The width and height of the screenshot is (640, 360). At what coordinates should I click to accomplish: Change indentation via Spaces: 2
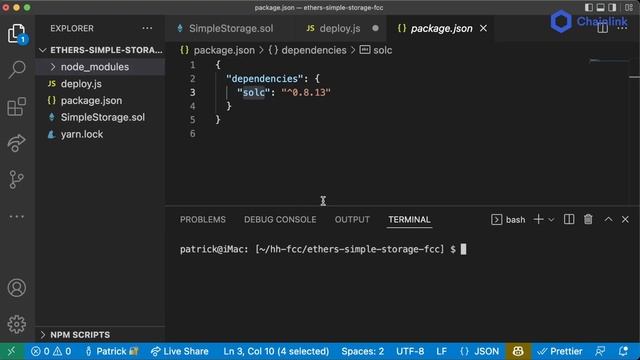(362, 351)
